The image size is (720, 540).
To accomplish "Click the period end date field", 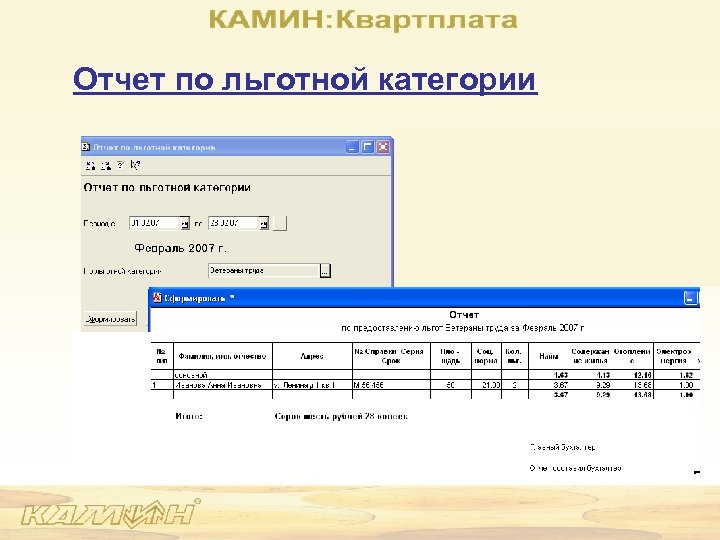I will coord(234,223).
